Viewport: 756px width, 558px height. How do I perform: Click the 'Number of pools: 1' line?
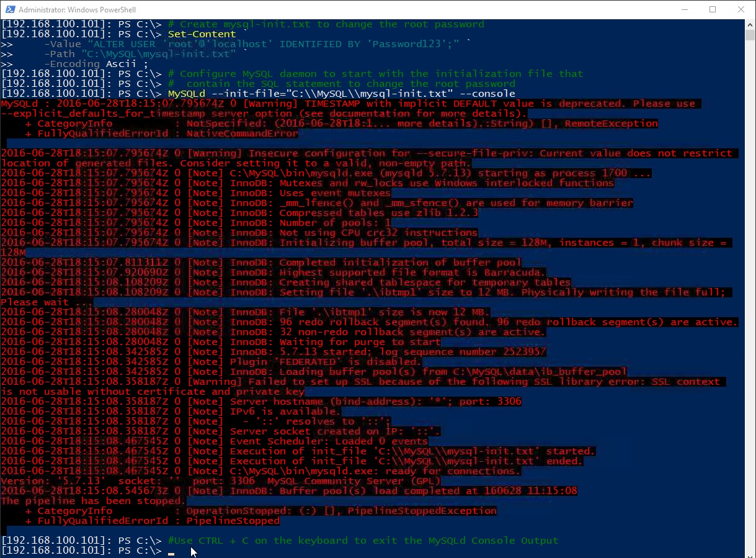tap(196, 223)
